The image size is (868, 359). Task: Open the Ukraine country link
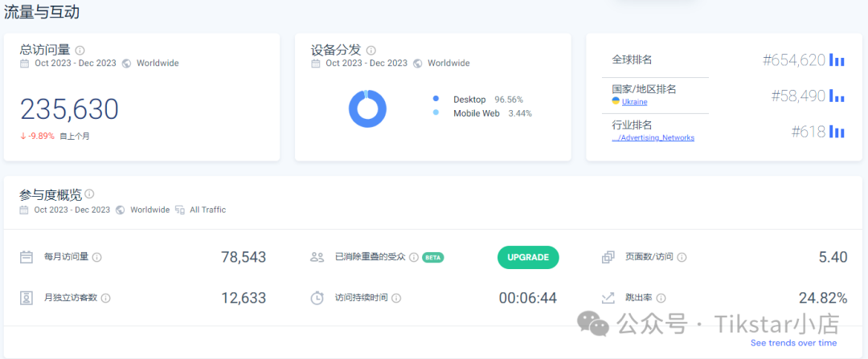click(634, 102)
